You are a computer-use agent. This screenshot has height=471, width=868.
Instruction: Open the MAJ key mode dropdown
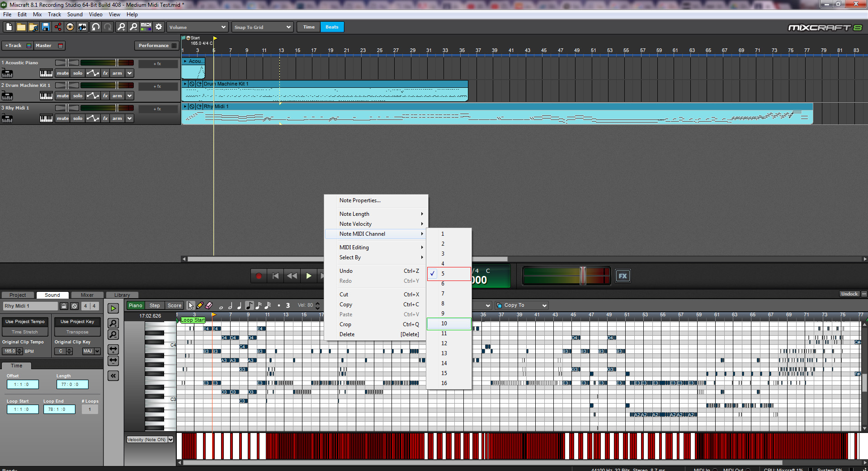click(91, 351)
